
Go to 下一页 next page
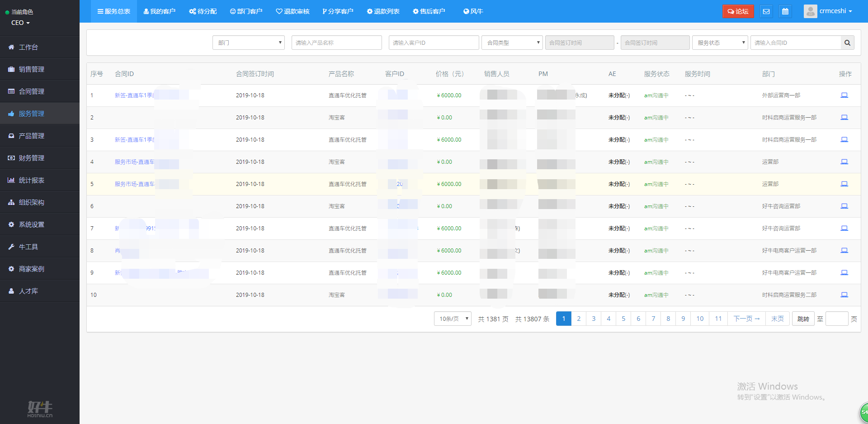(x=746, y=319)
